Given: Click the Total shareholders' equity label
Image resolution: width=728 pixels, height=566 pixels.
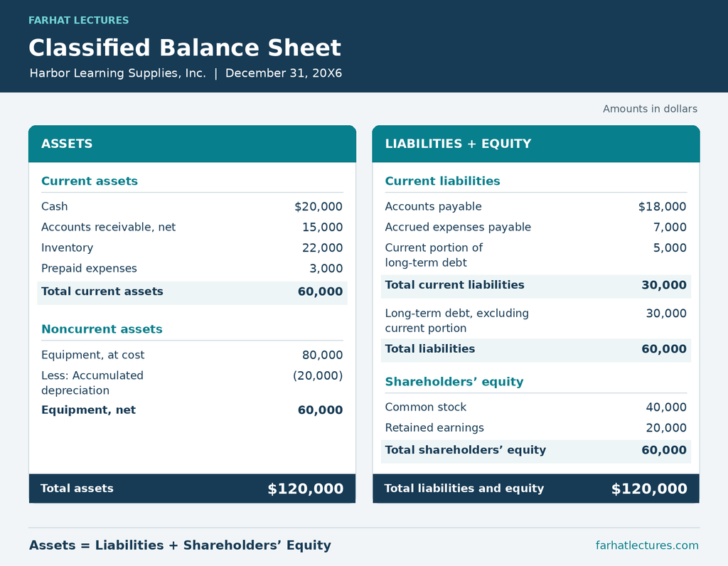Looking at the screenshot, I should 465,450.
